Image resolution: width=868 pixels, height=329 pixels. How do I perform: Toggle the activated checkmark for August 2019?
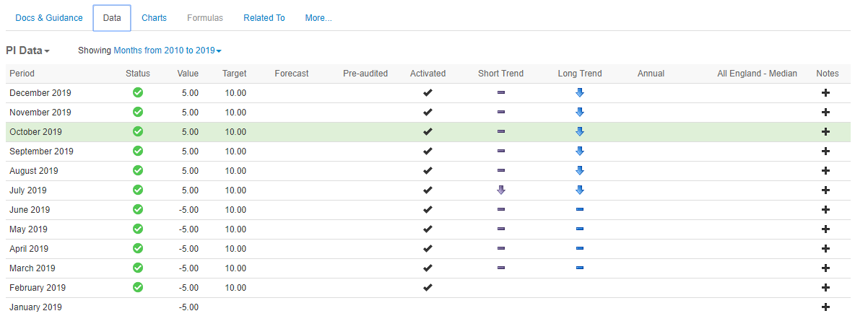pos(428,171)
